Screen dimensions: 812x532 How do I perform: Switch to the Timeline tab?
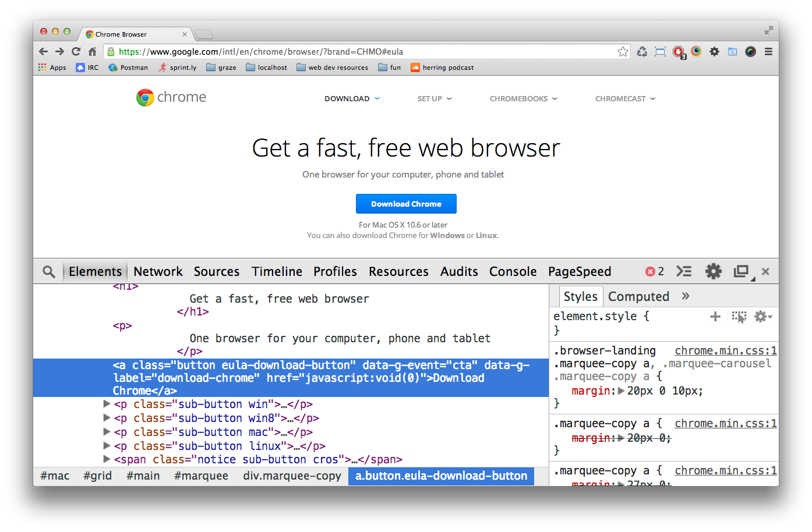tap(277, 272)
